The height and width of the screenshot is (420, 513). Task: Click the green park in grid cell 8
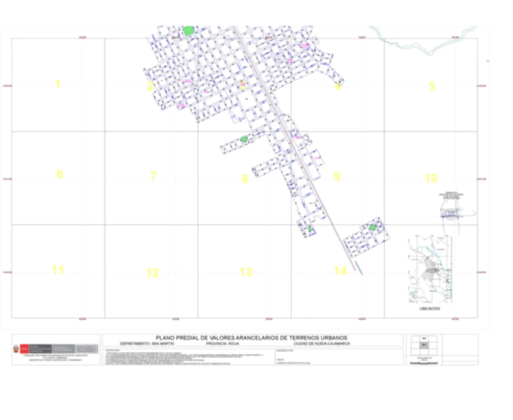click(x=244, y=139)
